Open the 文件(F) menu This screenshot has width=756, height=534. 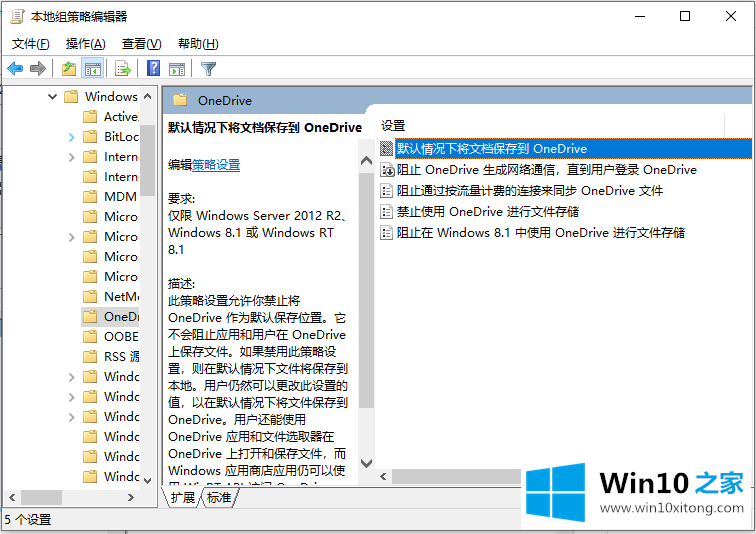coord(30,44)
